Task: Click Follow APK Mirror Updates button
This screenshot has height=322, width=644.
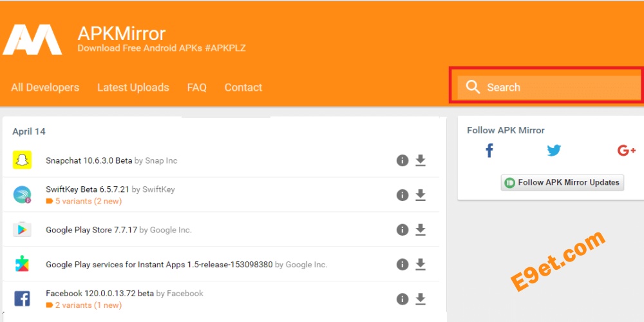Action: [x=562, y=182]
